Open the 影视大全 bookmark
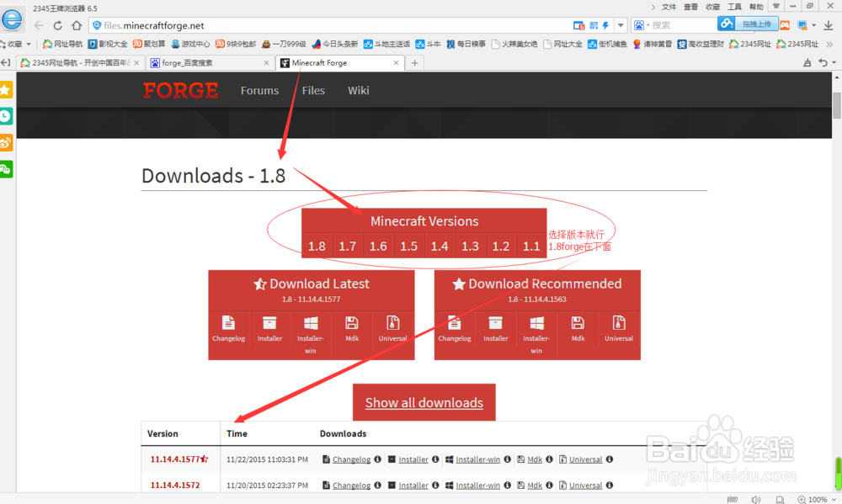Image resolution: width=842 pixels, height=504 pixels. 108,44
